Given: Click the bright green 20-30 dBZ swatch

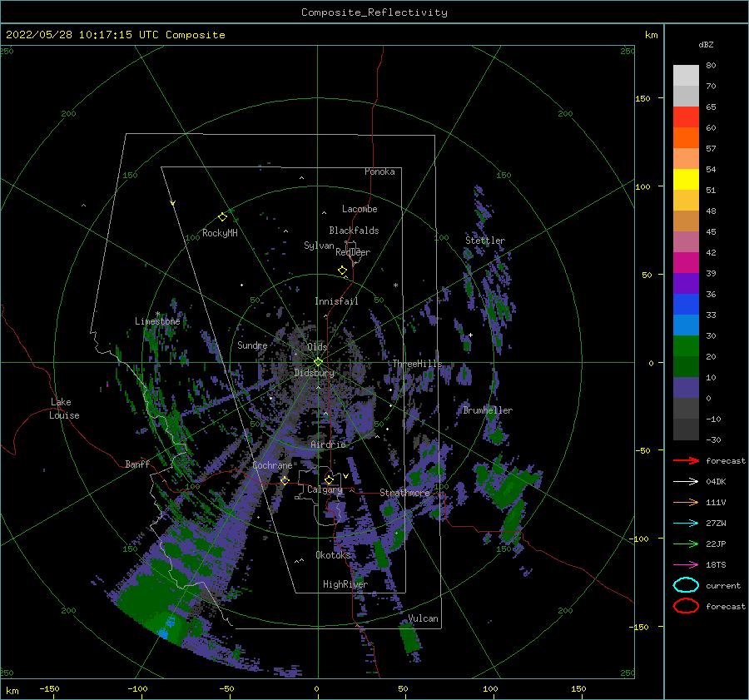Looking at the screenshot, I should (x=686, y=346).
